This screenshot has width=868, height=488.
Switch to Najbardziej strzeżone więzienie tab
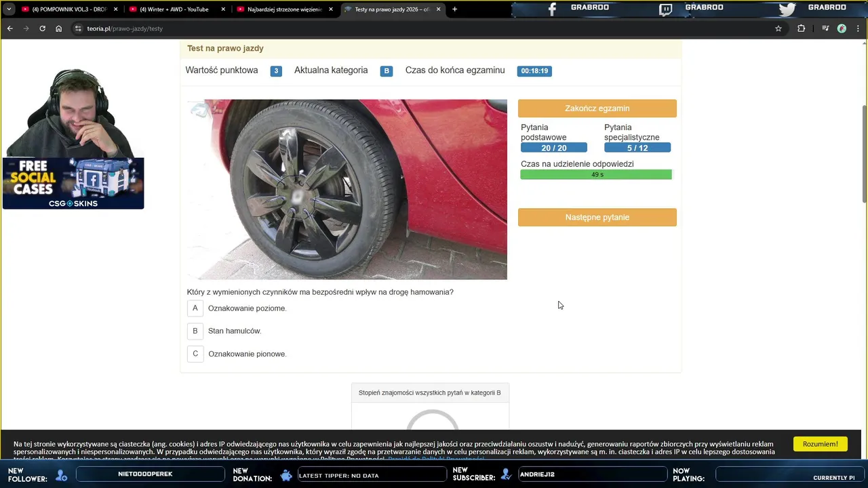point(284,9)
